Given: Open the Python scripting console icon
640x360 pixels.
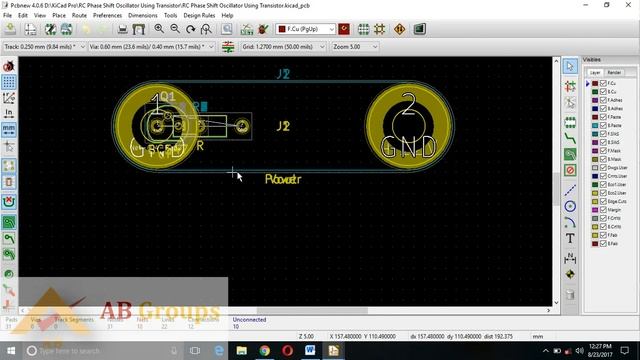Looking at the screenshot, I should point(420,29).
